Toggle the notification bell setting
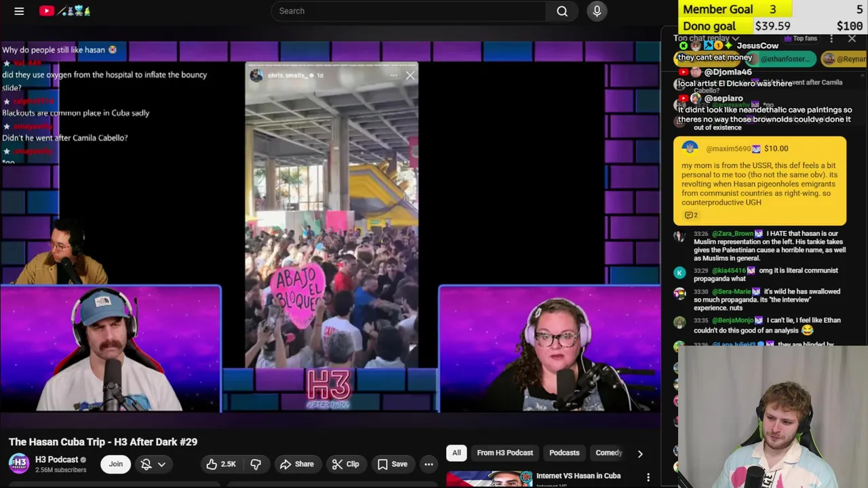 click(146, 464)
